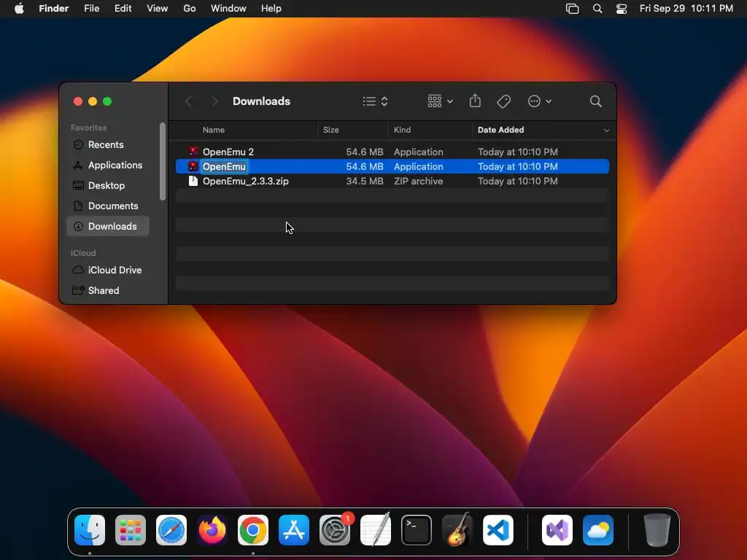747x560 pixels.
Task: Launch Google Chrome from the Dock
Action: click(253, 530)
